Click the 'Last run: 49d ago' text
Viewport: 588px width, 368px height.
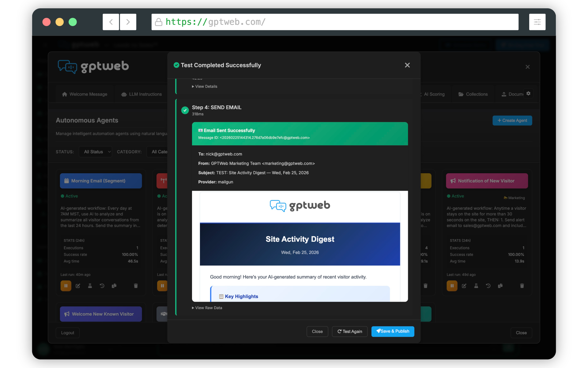[461, 275]
